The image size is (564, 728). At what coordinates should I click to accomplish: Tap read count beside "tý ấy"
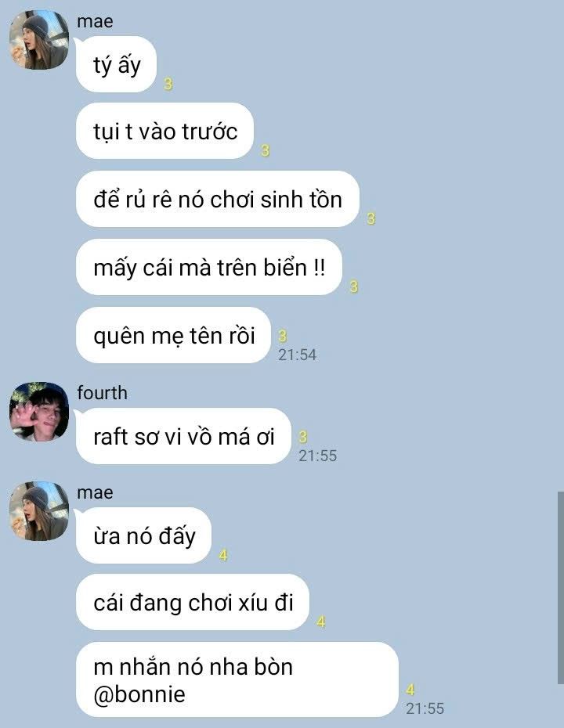coord(168,84)
